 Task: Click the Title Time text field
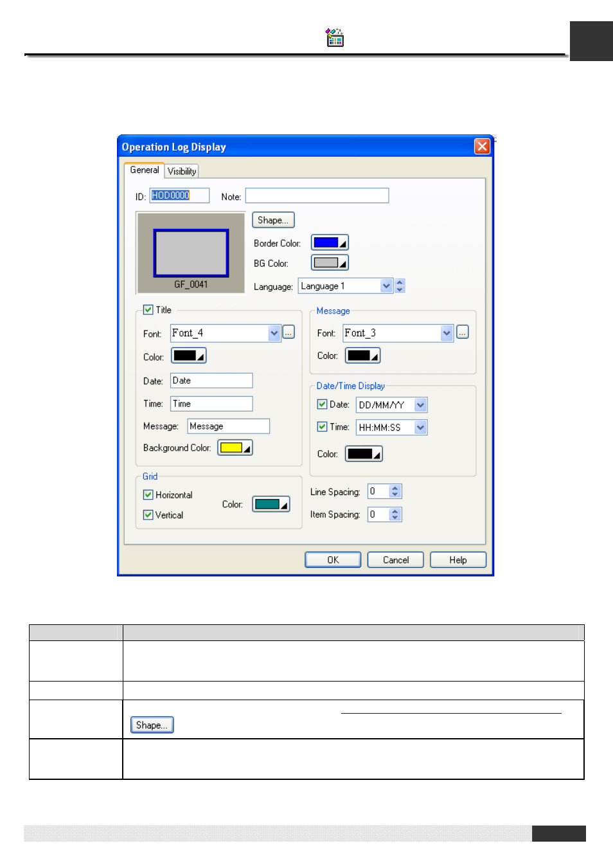(211, 404)
